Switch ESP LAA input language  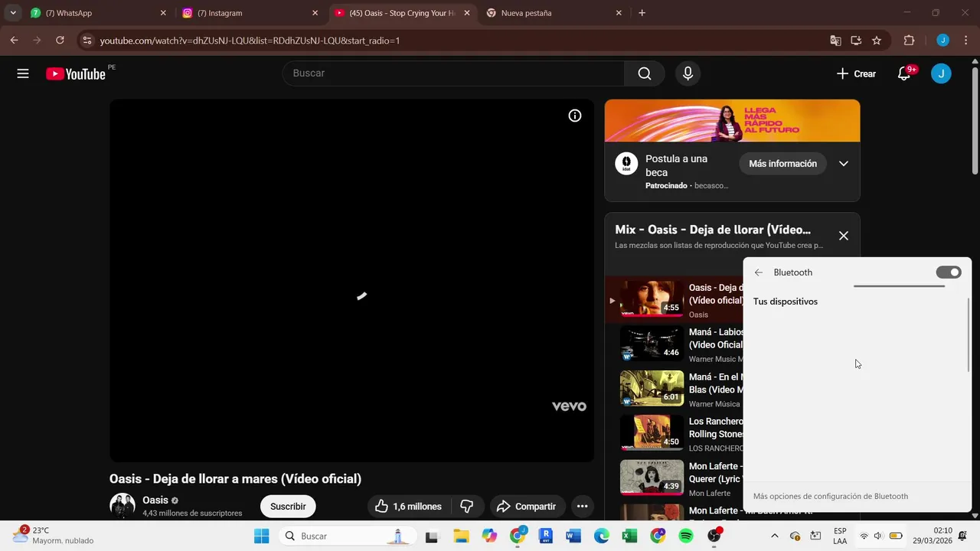(x=840, y=536)
